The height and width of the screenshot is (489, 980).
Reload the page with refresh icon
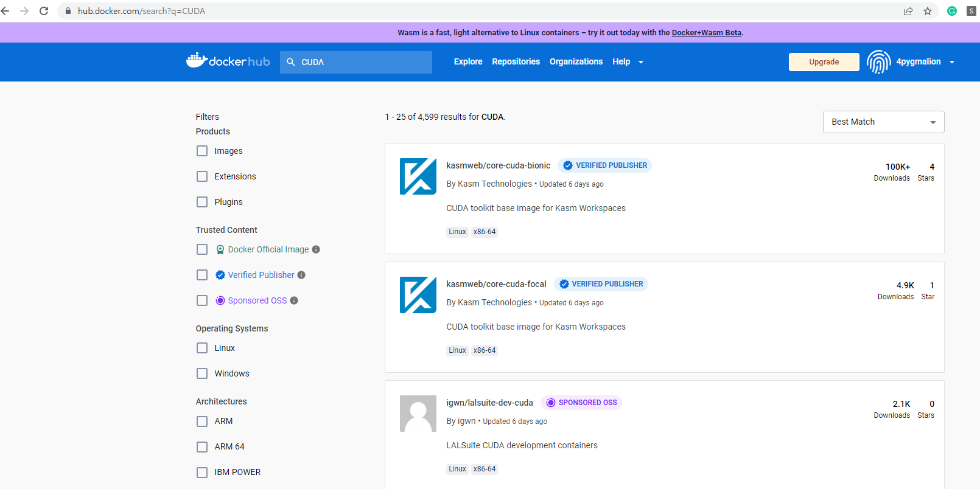pyautogui.click(x=44, y=11)
